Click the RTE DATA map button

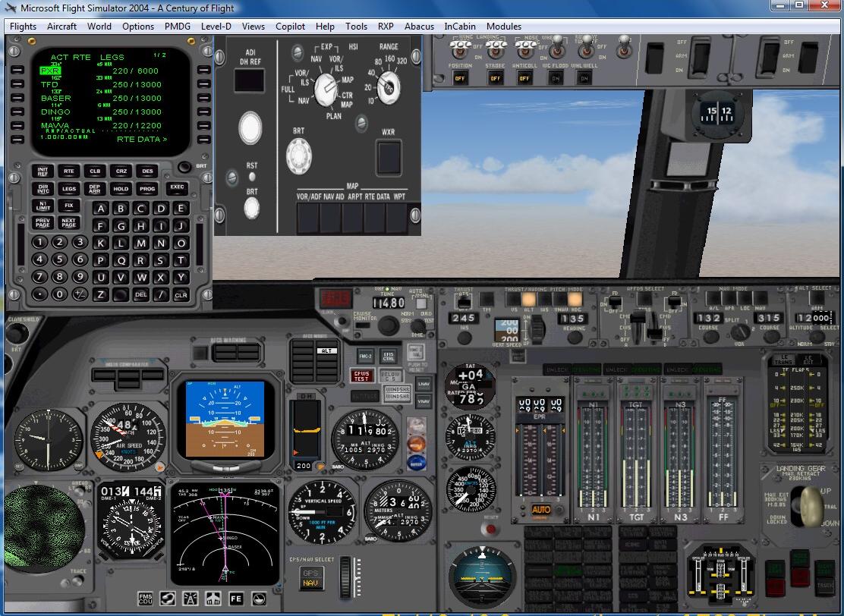[x=375, y=218]
